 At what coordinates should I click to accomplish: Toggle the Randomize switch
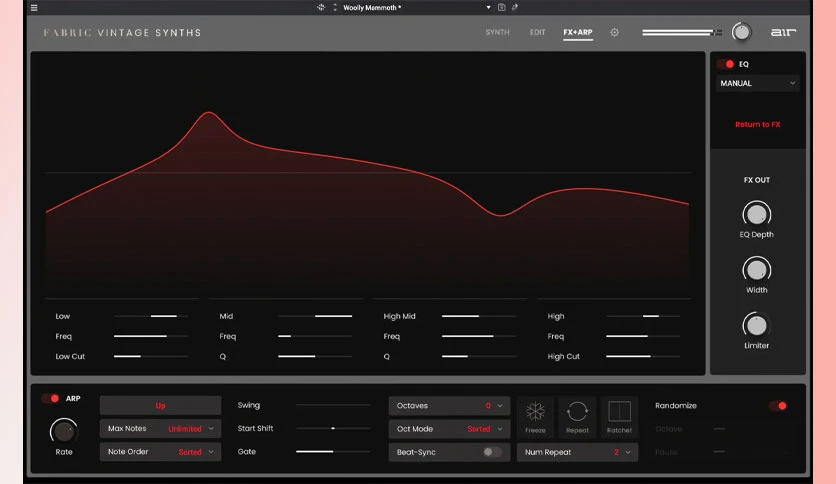tap(778, 406)
